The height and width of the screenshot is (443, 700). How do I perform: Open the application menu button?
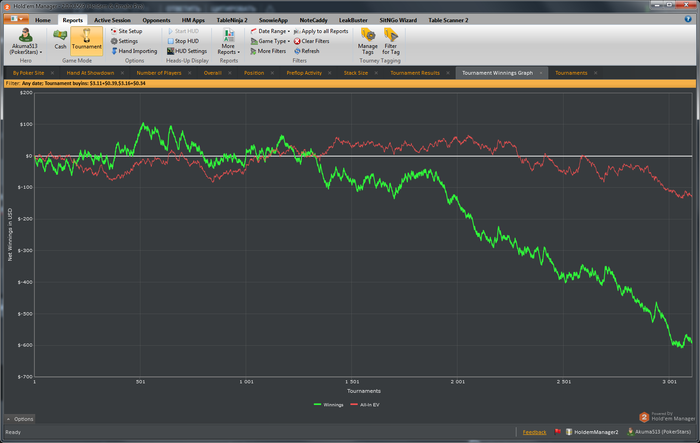click(x=17, y=19)
